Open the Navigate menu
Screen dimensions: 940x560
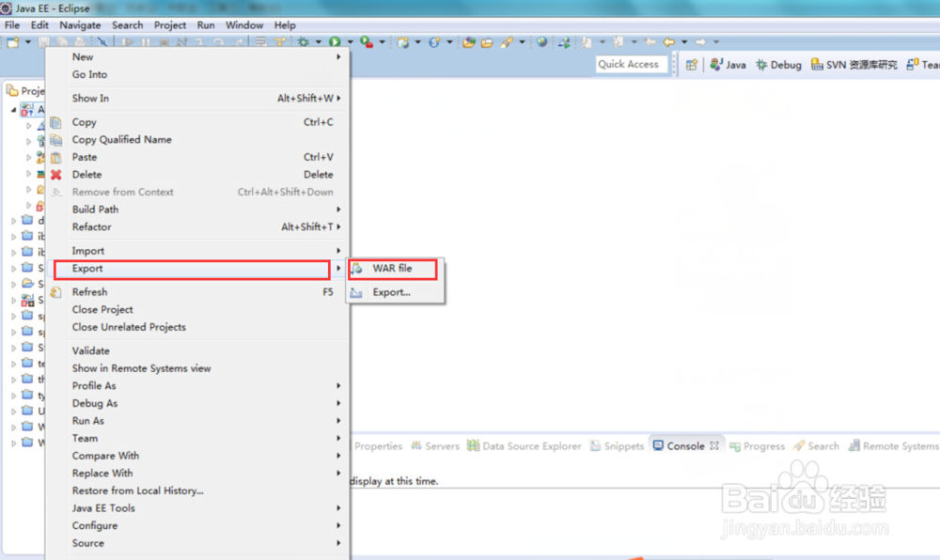[80, 25]
